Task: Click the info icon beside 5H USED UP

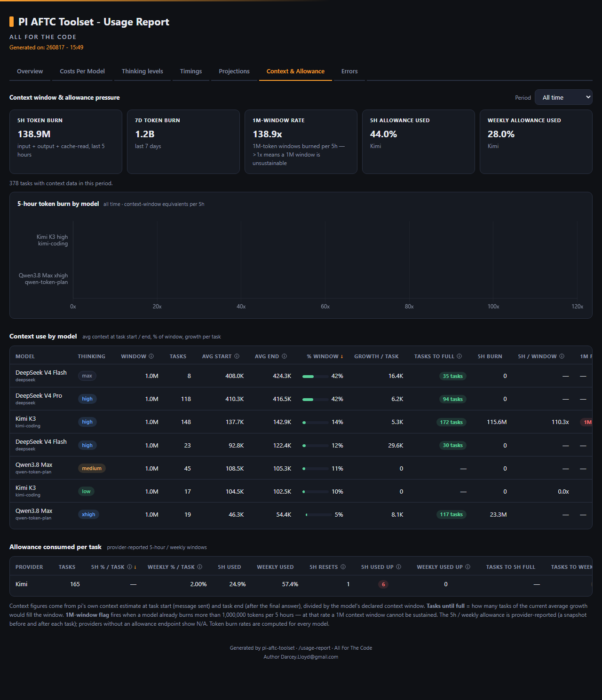Action: 398,567
